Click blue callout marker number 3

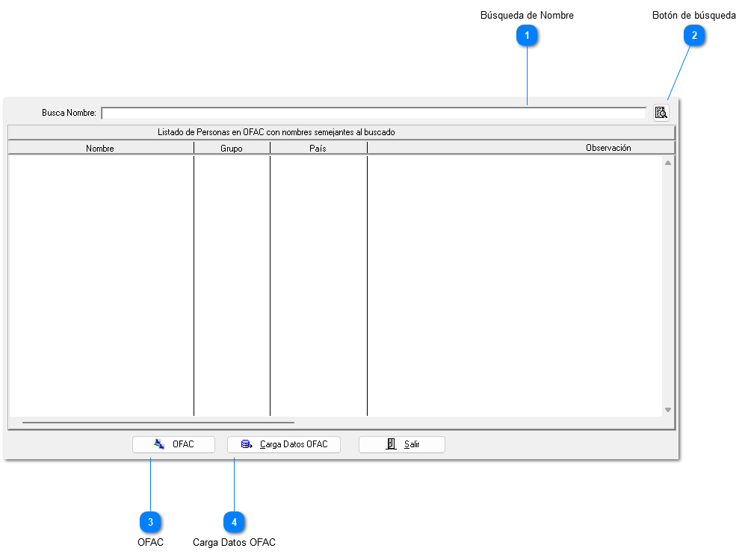(150, 521)
